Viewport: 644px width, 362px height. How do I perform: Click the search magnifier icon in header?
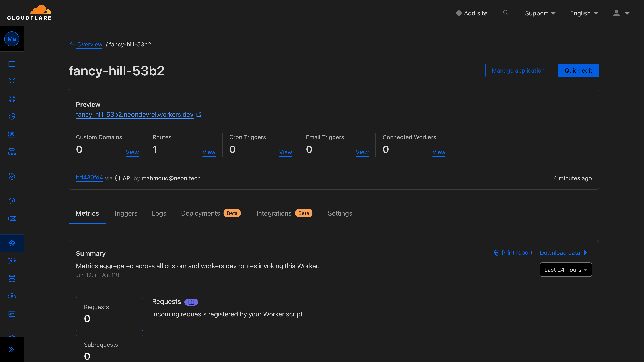pyautogui.click(x=506, y=13)
